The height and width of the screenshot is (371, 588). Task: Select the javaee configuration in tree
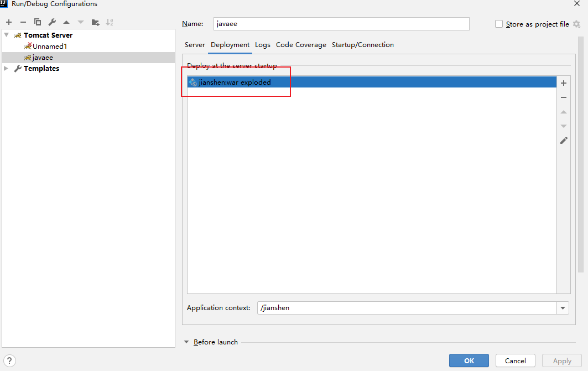(89, 58)
